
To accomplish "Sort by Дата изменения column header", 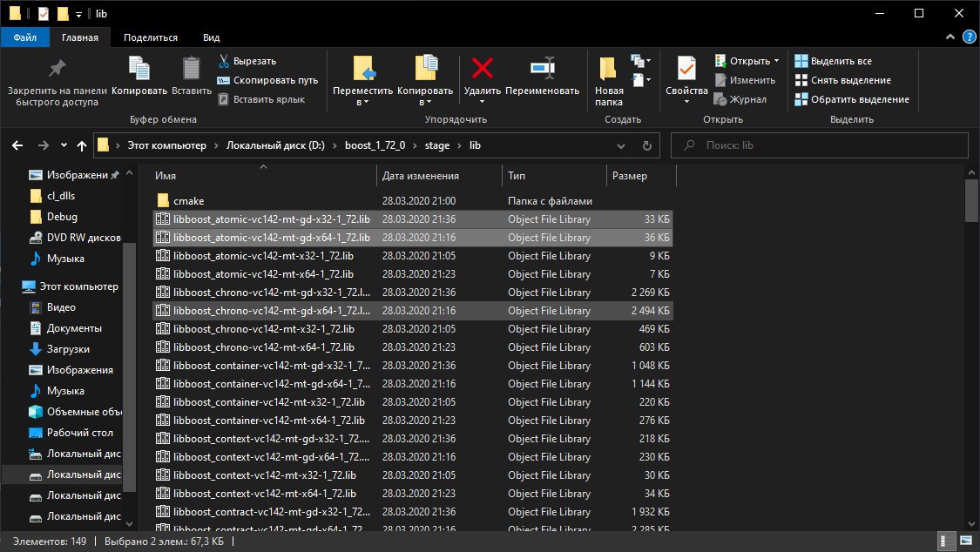I will 439,176.
